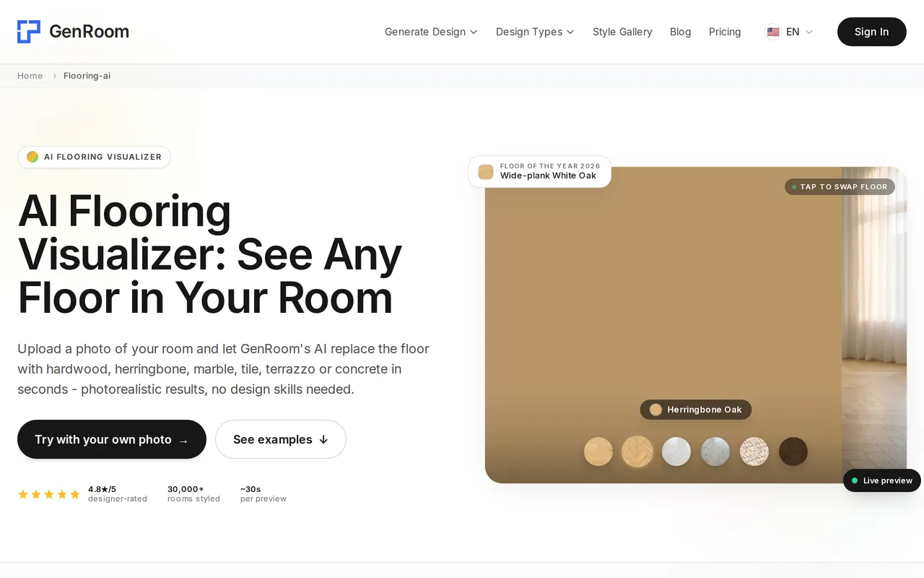This screenshot has height=578, width=924.
Task: Select the speckled terrazzo floor swatch
Action: (x=754, y=452)
